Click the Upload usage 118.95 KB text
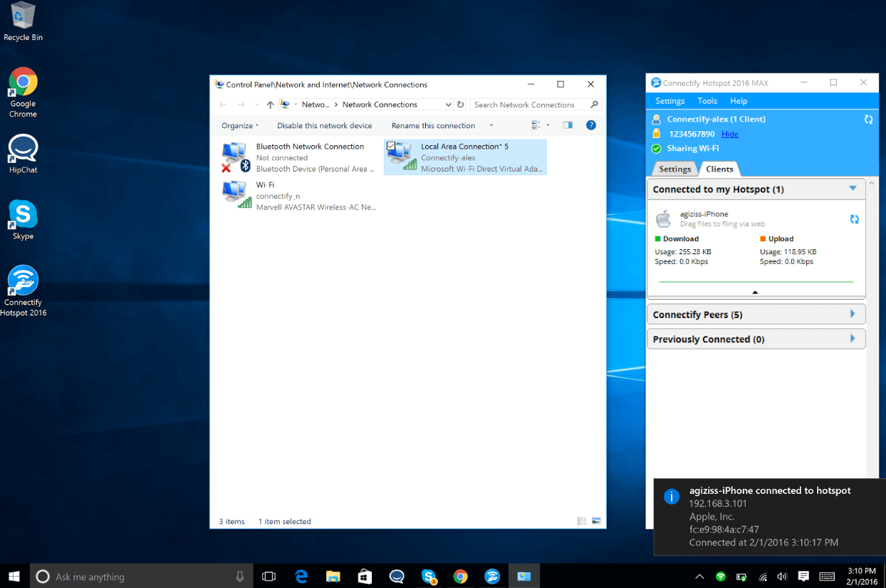 pyautogui.click(x=788, y=251)
